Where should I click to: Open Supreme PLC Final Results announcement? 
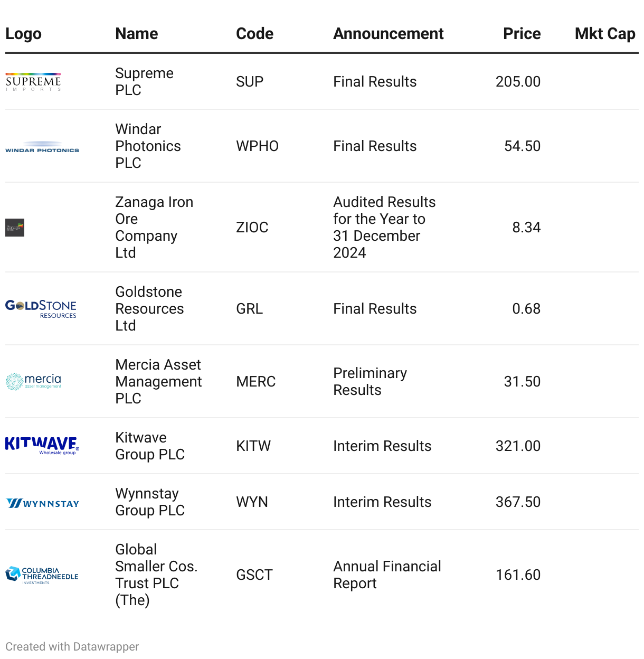[x=375, y=82]
